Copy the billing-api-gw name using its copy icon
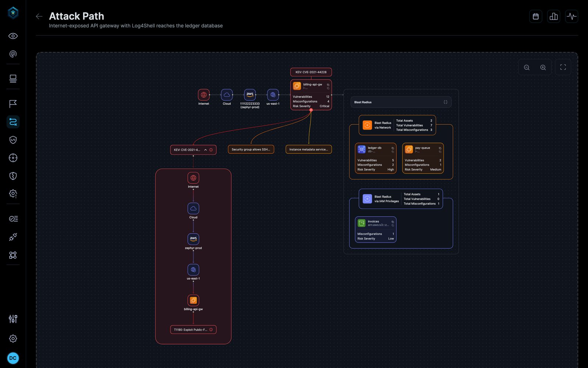The width and height of the screenshot is (588, 368). (x=328, y=85)
